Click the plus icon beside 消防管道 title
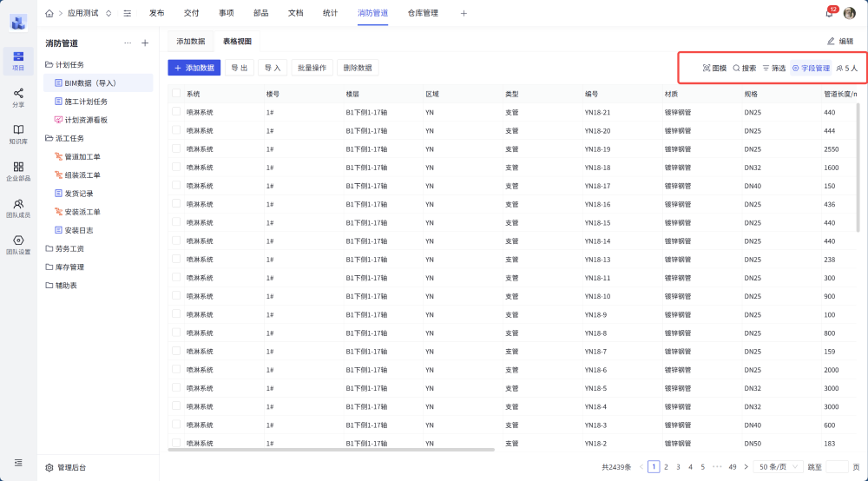Viewport: 868px width, 481px height. pos(145,43)
